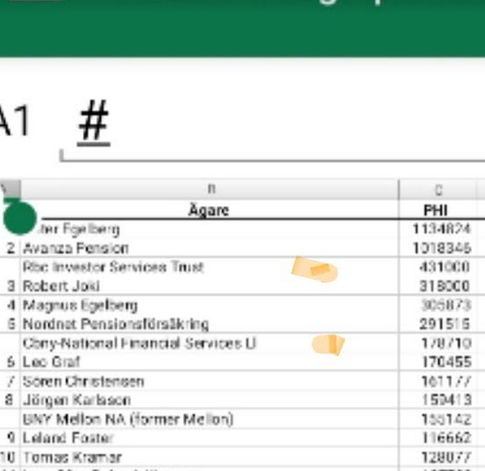Select the Rbc Investor Services Trust cell

[210, 267]
